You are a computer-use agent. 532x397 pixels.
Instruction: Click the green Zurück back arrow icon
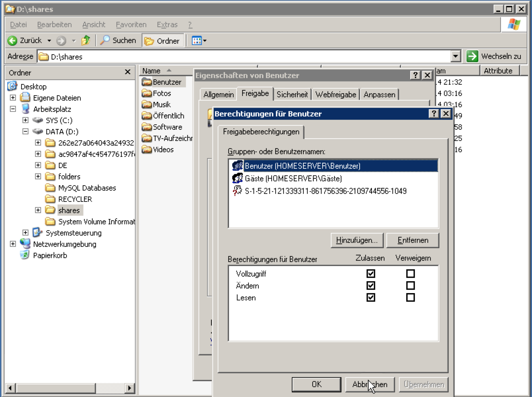(x=12, y=41)
